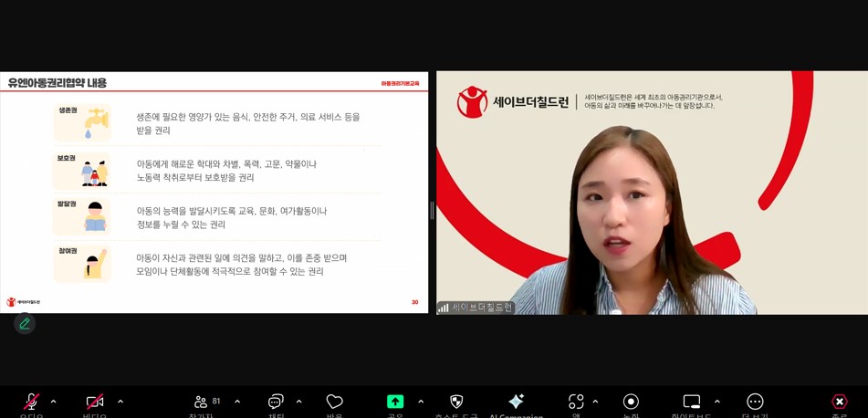The width and height of the screenshot is (868, 418).
Task: Open the apps icon
Action: coord(576,402)
